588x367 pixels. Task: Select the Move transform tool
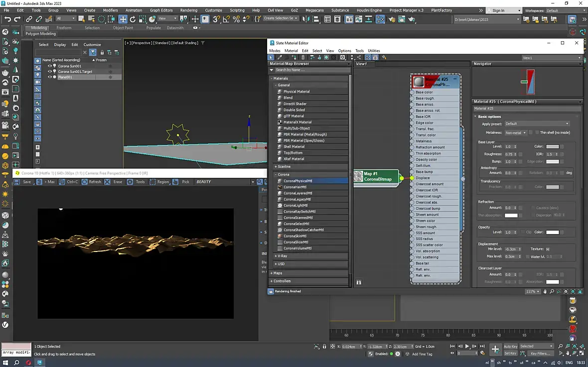(x=123, y=19)
